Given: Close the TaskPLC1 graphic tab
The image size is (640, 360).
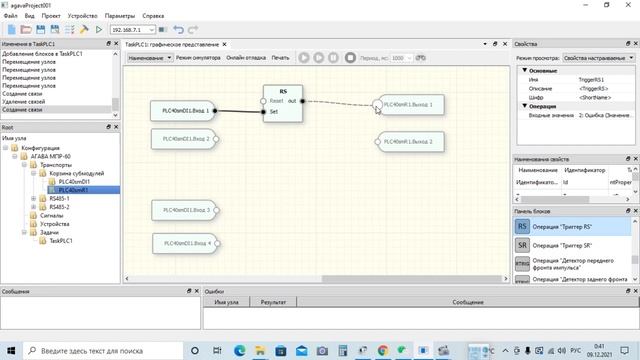Looking at the screenshot, I should point(224,44).
